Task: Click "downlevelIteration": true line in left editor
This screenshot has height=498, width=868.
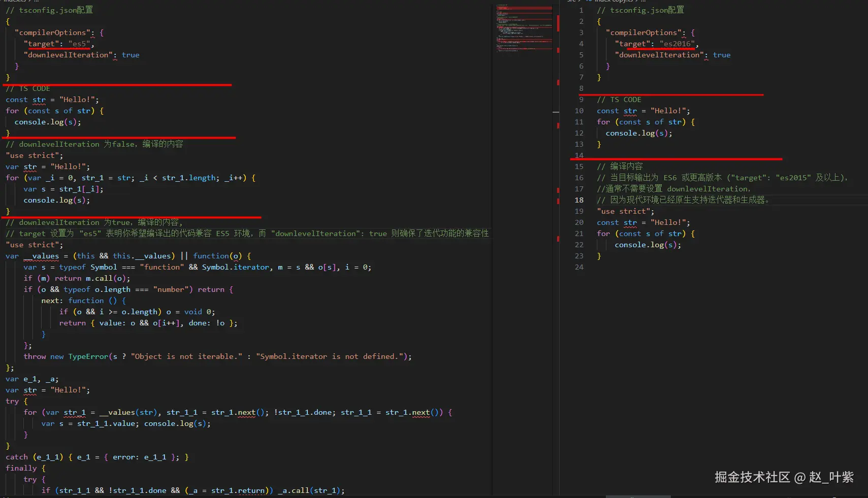Action: coord(81,55)
